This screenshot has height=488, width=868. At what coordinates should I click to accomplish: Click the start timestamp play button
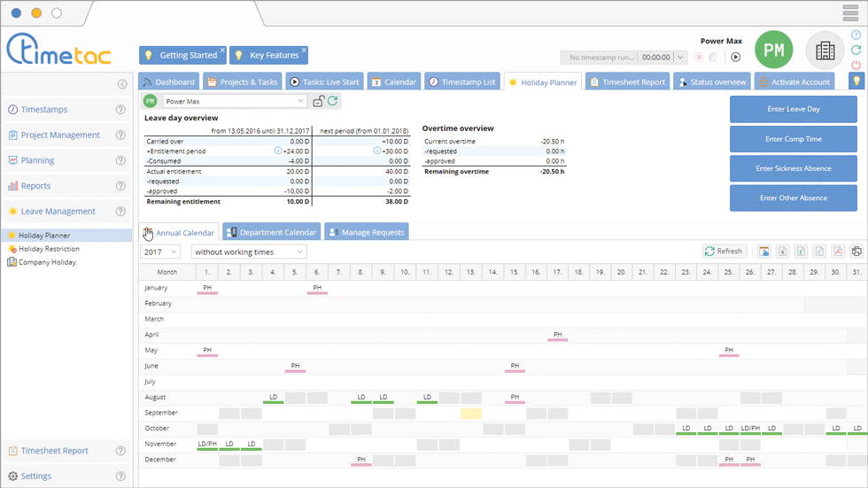(735, 57)
